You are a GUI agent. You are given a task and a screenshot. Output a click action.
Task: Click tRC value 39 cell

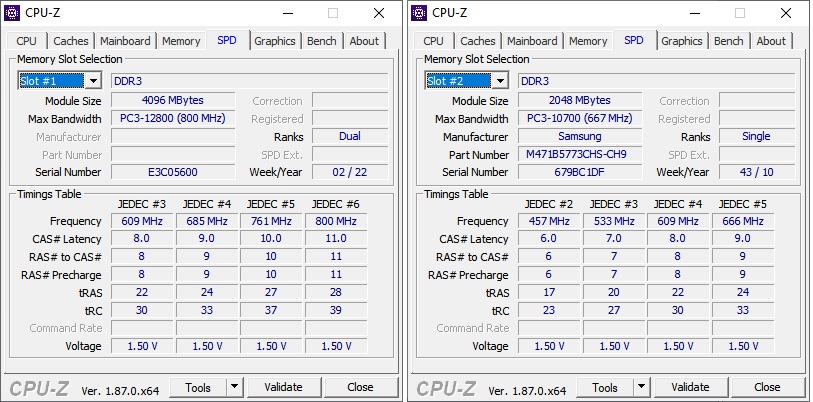coord(336,310)
